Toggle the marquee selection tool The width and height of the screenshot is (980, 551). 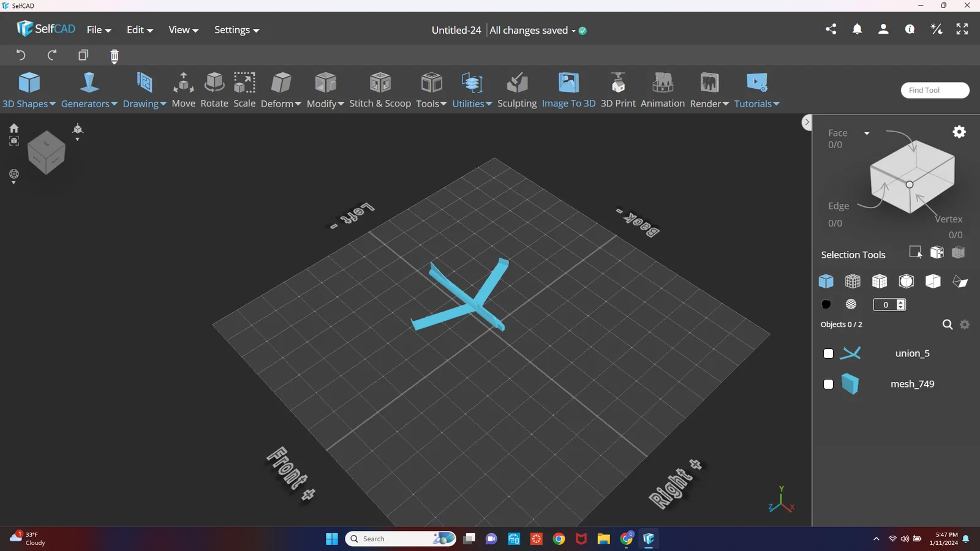click(x=916, y=252)
